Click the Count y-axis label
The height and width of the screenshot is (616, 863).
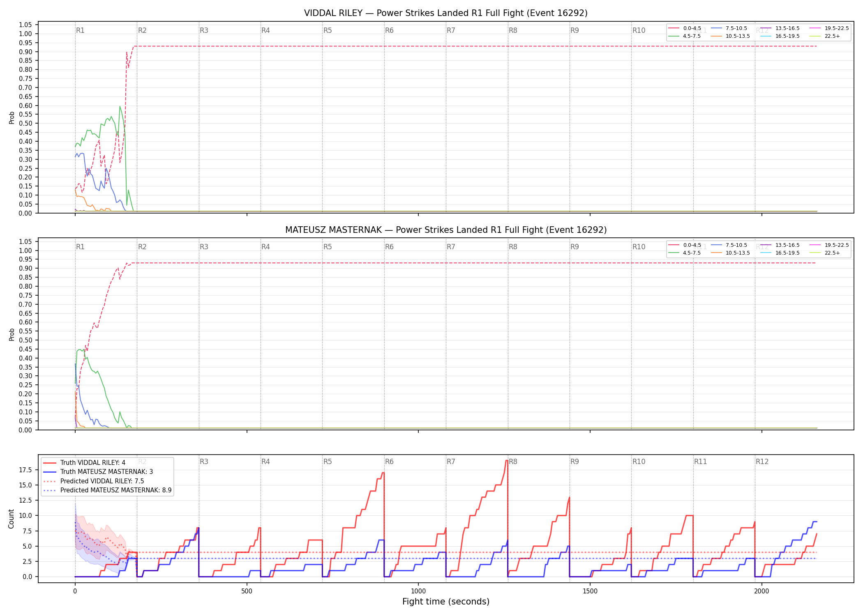11,519
